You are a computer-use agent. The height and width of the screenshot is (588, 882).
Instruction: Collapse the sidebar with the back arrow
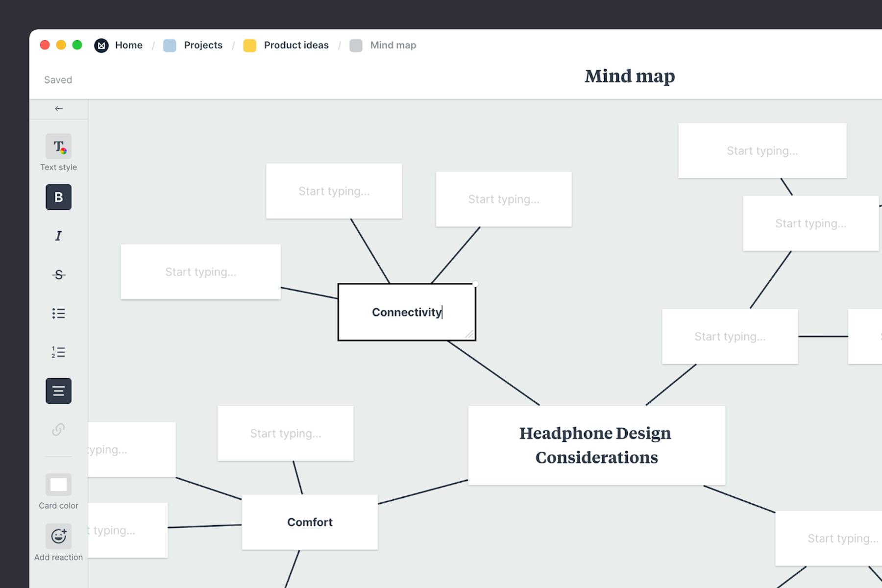58,109
